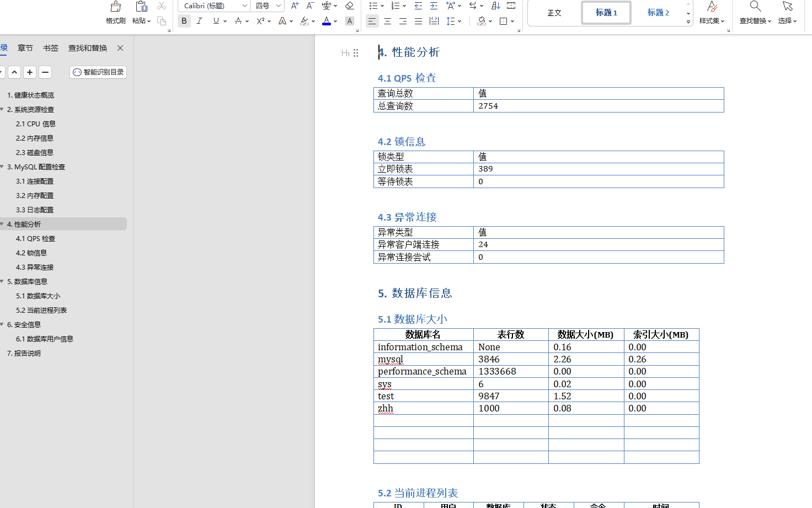
Task: Switch to the 查找和替换 tab
Action: pyautogui.click(x=88, y=48)
